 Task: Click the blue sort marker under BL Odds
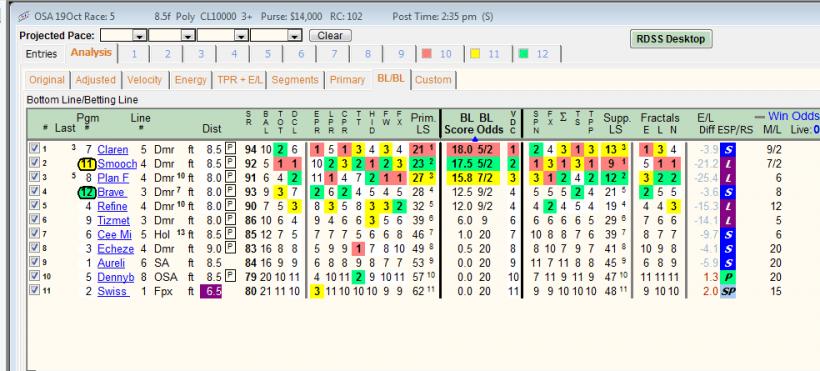475,139
